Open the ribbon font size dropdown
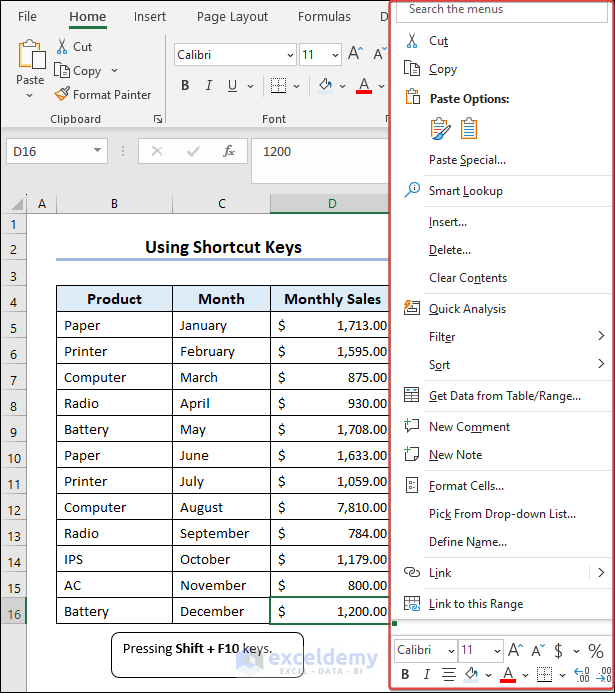The width and height of the screenshot is (615, 693). 335,55
